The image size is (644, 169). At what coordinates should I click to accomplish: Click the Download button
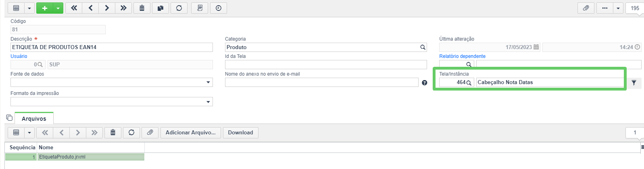pyautogui.click(x=241, y=132)
